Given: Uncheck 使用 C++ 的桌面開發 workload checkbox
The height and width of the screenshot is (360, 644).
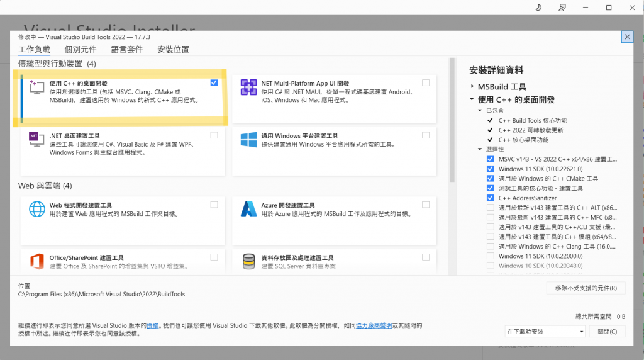Looking at the screenshot, I should point(214,82).
